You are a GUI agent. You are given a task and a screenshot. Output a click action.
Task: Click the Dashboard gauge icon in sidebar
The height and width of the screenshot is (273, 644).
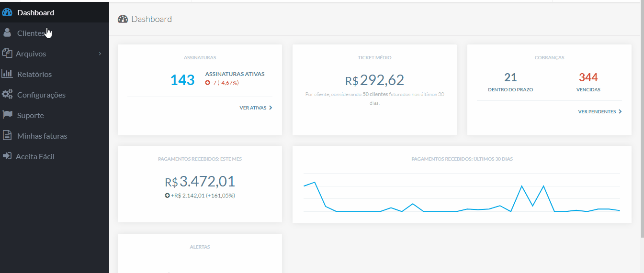click(7, 12)
